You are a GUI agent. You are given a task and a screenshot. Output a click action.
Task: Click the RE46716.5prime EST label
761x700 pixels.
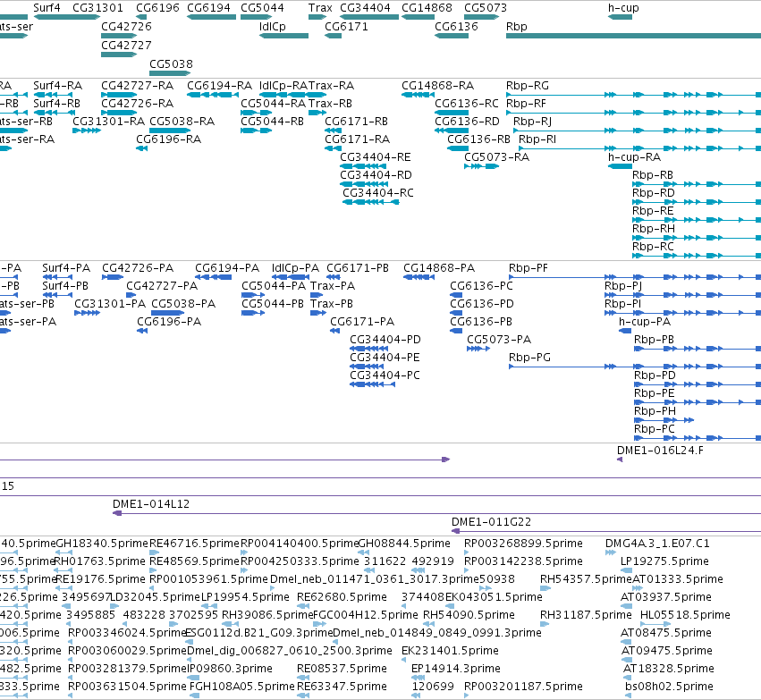[x=195, y=544]
